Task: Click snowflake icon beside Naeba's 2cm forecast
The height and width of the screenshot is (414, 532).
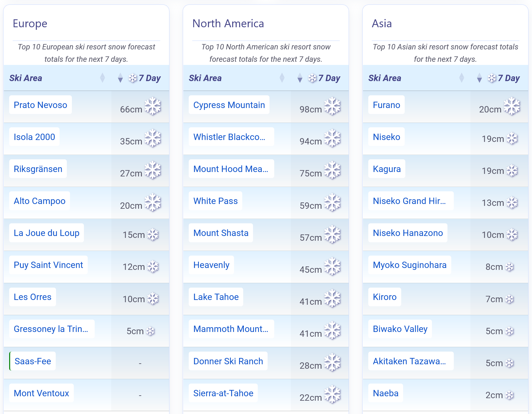Action: point(510,395)
